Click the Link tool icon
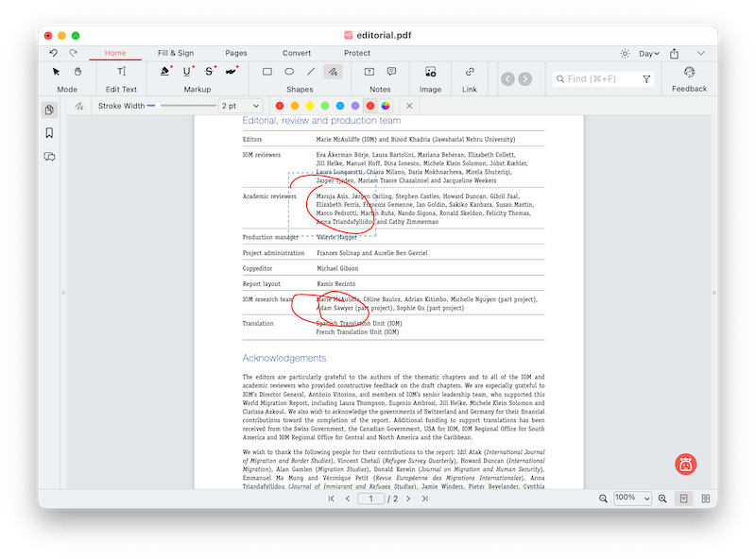 click(470, 72)
